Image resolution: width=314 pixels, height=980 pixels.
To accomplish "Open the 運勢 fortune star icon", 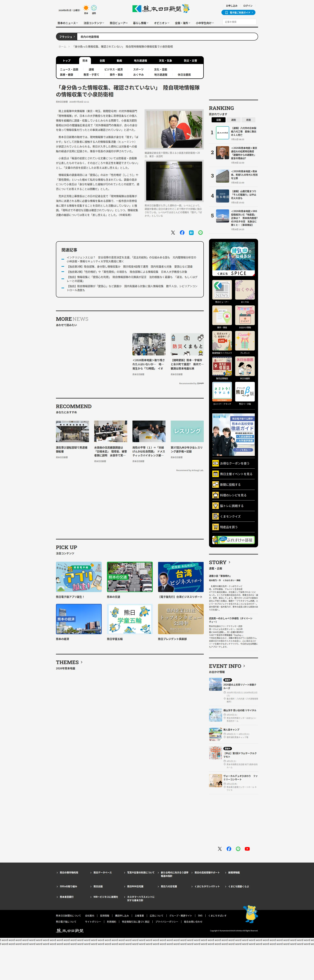I will click(x=94, y=8).
